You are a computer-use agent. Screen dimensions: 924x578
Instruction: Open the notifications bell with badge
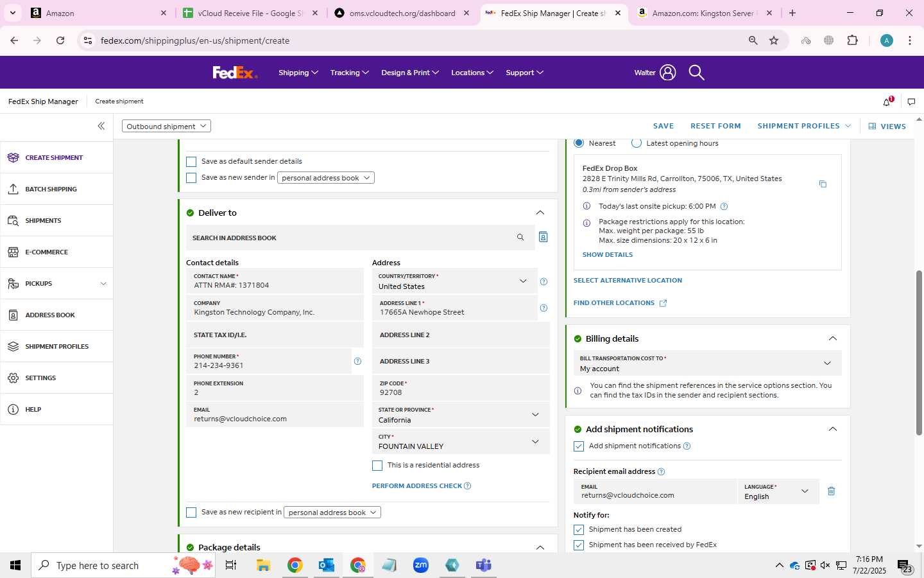pos(887,101)
